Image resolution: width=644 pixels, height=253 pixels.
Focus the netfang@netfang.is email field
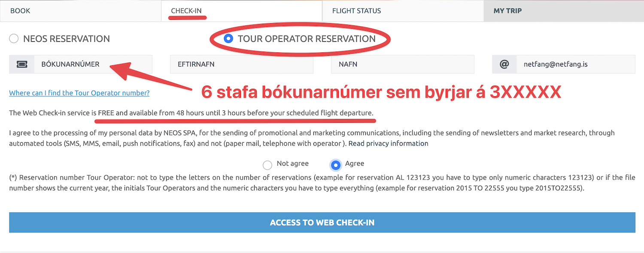(575, 64)
